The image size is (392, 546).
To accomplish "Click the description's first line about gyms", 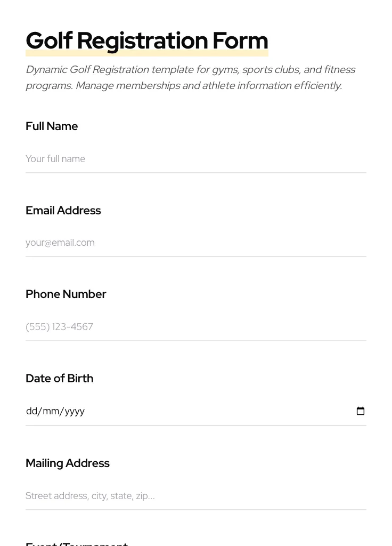I will click(190, 70).
